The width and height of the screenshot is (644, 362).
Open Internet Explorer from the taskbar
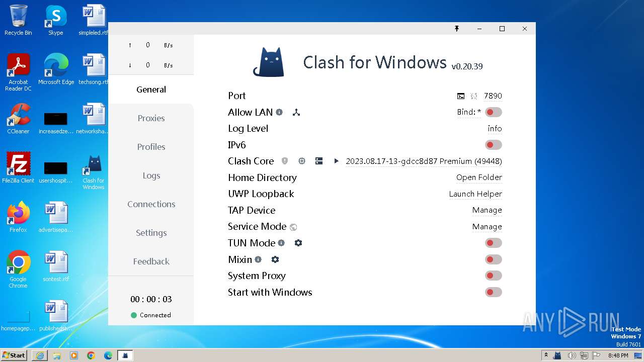click(40, 355)
